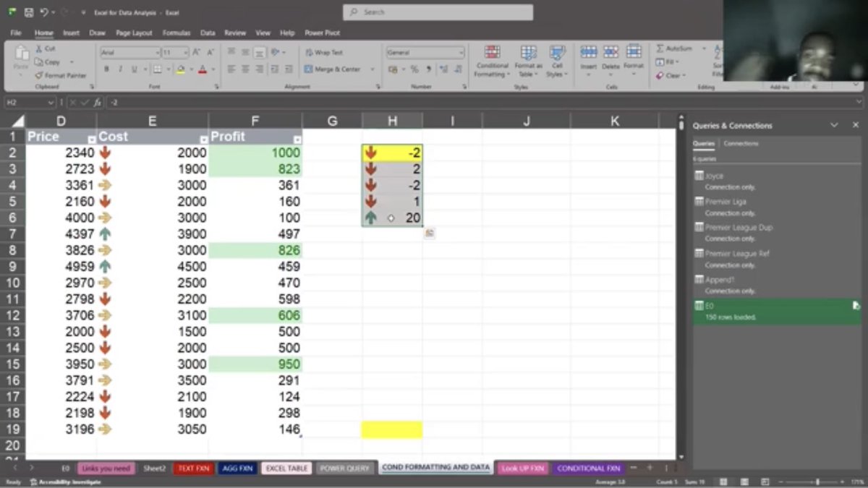Apply Percent Style format
868x488 pixels.
(x=414, y=69)
